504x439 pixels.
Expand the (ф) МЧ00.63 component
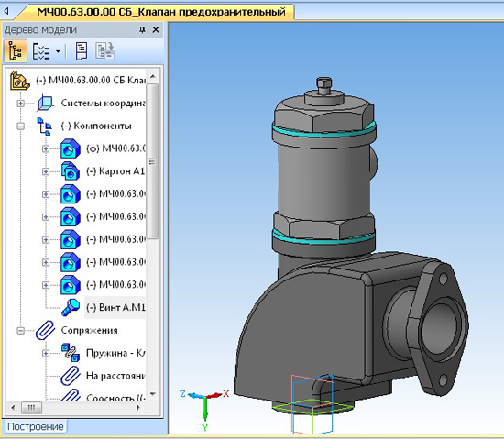(46, 148)
